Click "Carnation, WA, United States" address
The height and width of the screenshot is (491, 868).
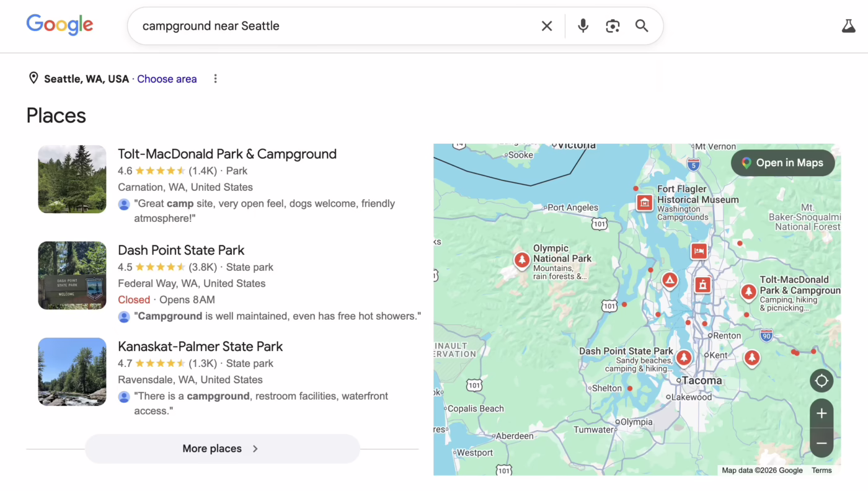(x=185, y=187)
